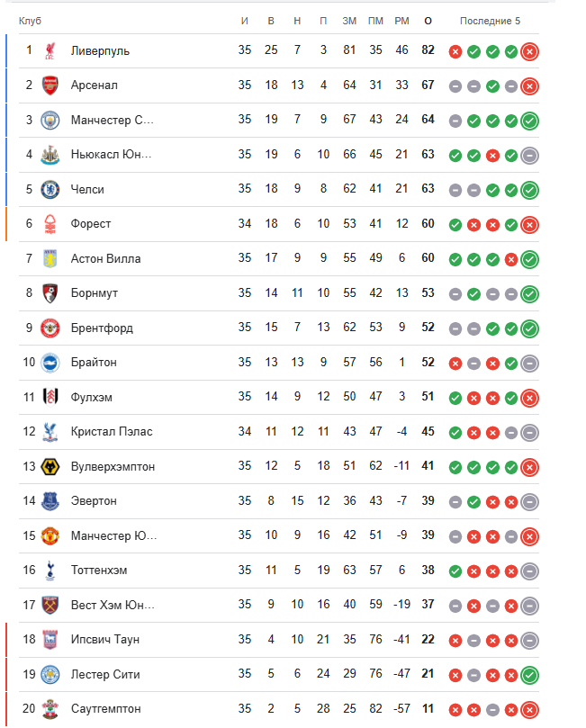Select the Кристал Пэлас team name
Image resolution: width=586 pixels, height=728 pixels.
click(112, 432)
